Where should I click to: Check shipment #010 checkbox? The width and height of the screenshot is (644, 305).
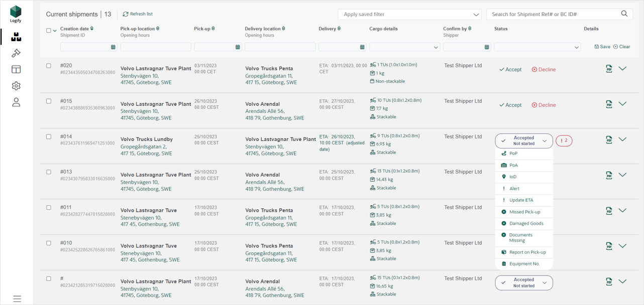point(49,243)
